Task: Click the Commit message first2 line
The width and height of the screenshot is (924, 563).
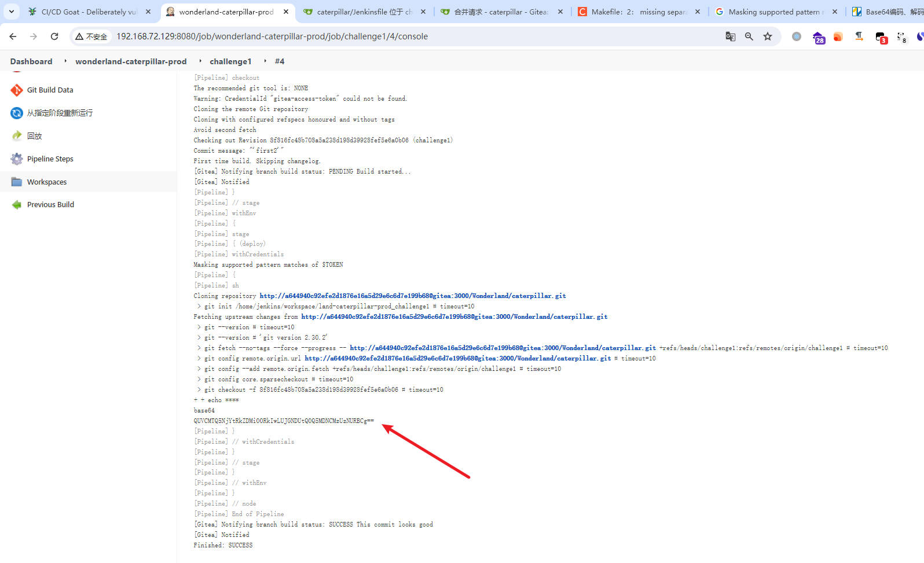Action: [x=239, y=150]
